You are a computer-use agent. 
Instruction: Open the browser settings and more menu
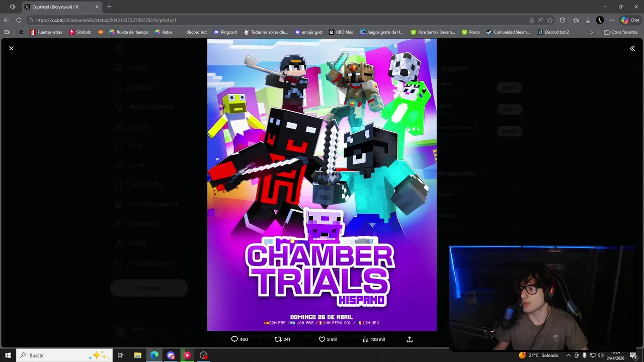pos(612,20)
